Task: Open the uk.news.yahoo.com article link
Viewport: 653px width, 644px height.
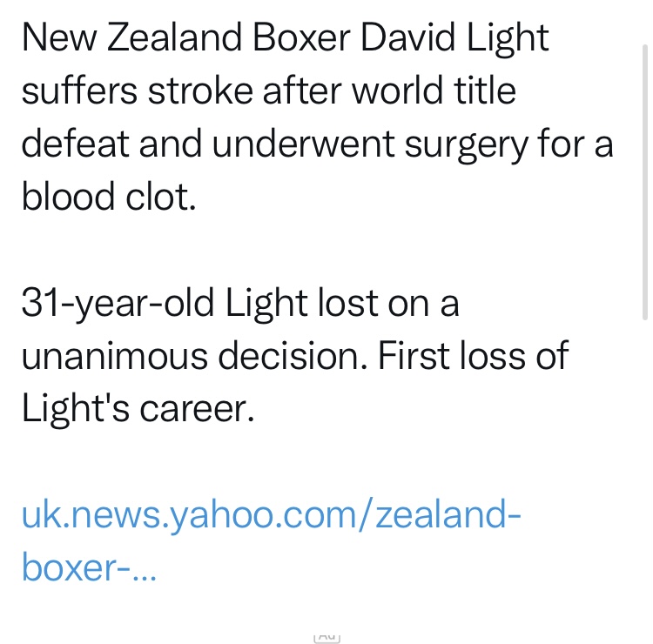Action: tap(271, 515)
